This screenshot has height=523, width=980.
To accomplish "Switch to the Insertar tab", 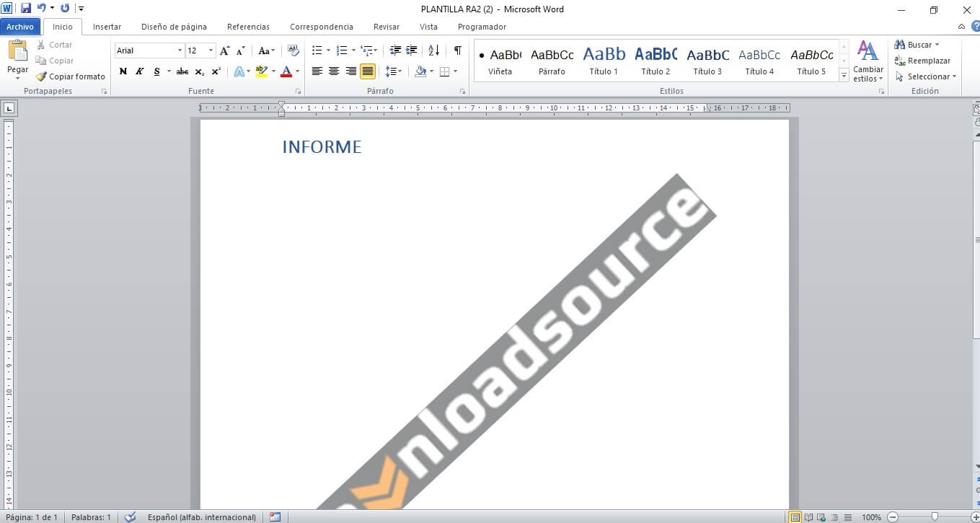I will 107,27.
